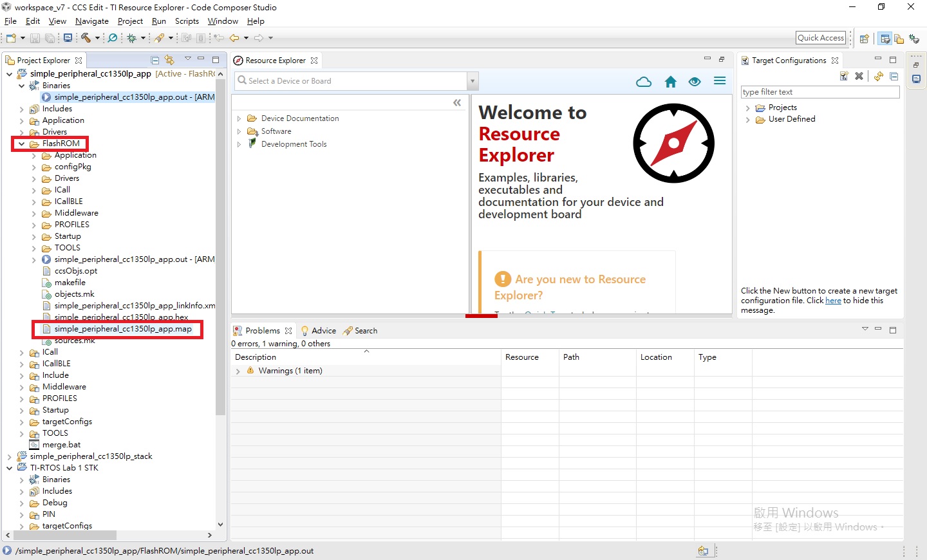The height and width of the screenshot is (560, 927).
Task: Select the TI-RTOS Lab 1 STK project
Action: pyautogui.click(x=64, y=468)
